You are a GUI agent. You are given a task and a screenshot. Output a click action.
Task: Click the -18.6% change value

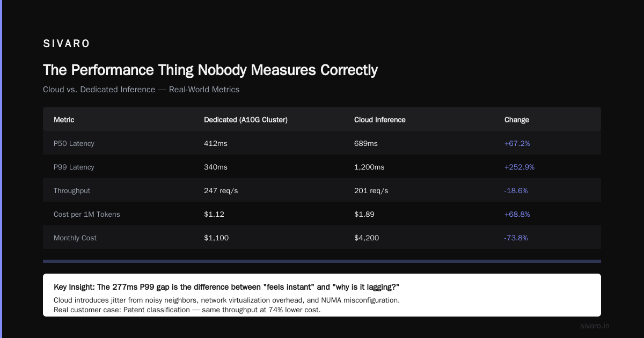click(516, 190)
